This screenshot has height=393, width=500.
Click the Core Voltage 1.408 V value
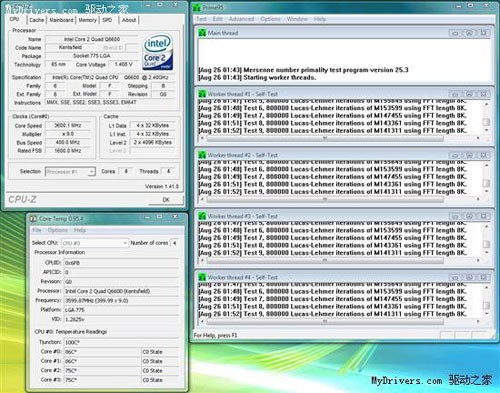point(124,64)
